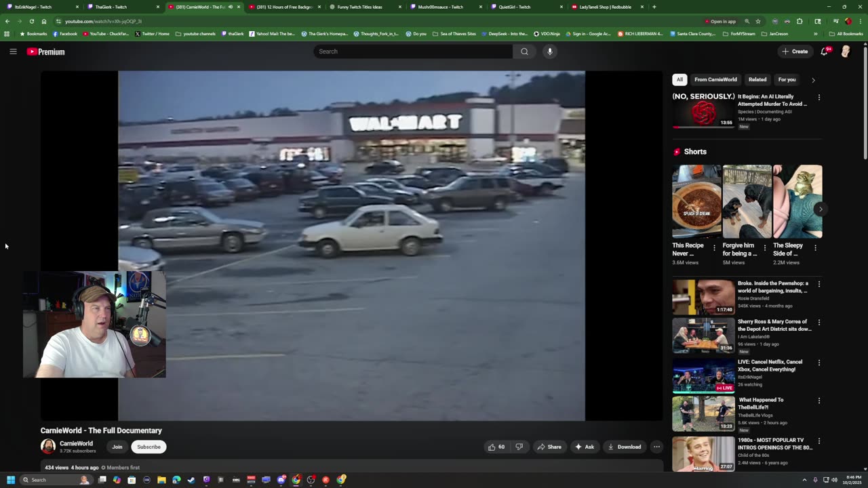Show next Shorts with arrow button
This screenshot has width=868, height=488.
(821, 209)
